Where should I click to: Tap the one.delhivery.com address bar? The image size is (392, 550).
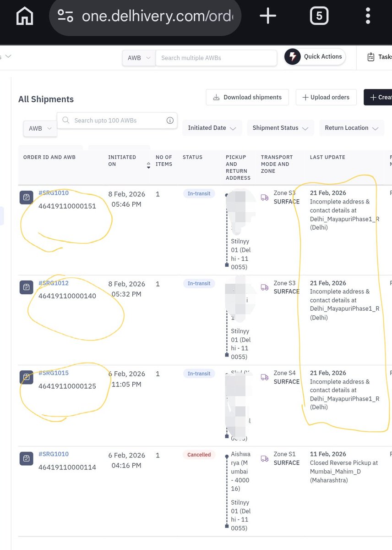pos(145,17)
